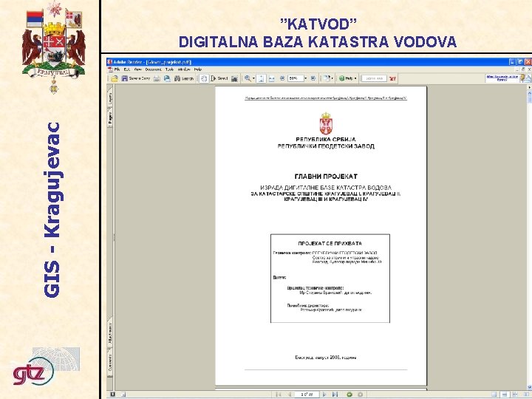Open the rotate view dropdown arrow
The width and height of the screenshot is (532, 399).
[x=332, y=78]
